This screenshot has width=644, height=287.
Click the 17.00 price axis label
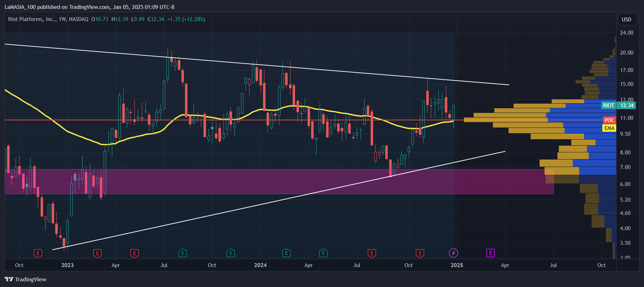[627, 70]
